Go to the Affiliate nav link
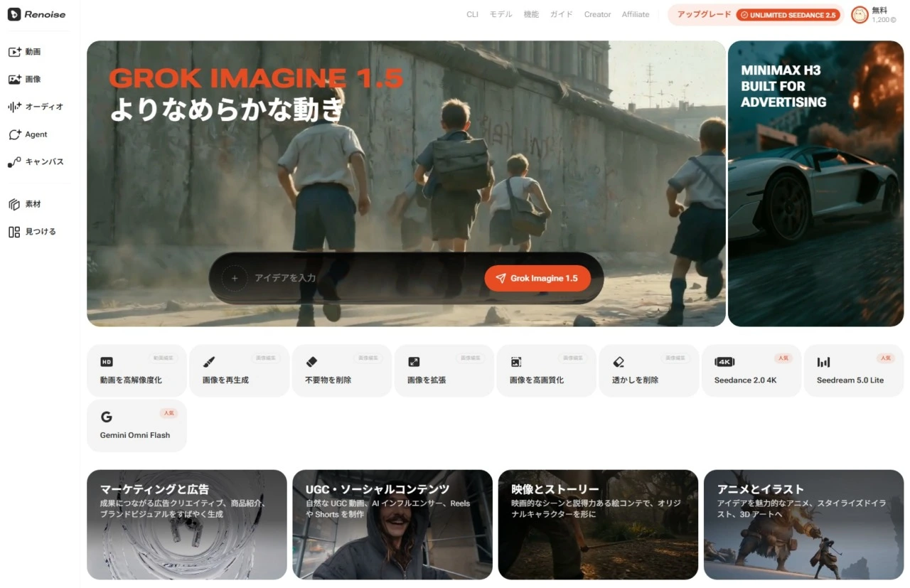The width and height of the screenshot is (910, 588). point(636,14)
